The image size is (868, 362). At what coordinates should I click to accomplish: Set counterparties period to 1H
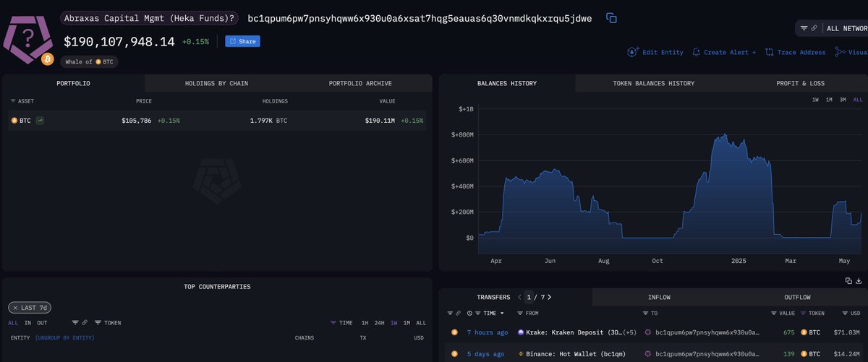365,322
